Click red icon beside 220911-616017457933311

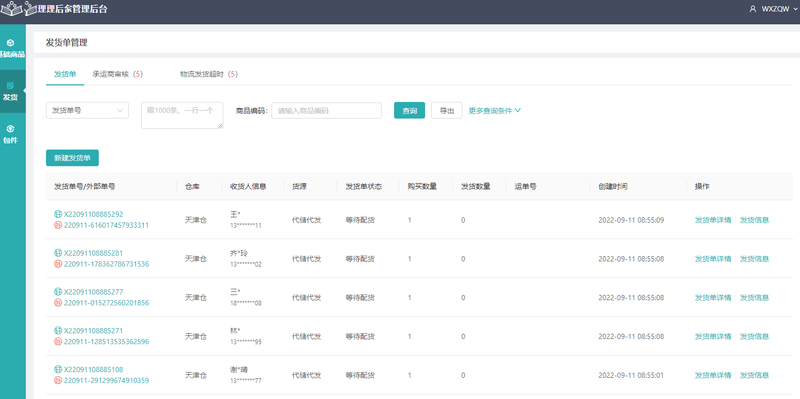58,225
